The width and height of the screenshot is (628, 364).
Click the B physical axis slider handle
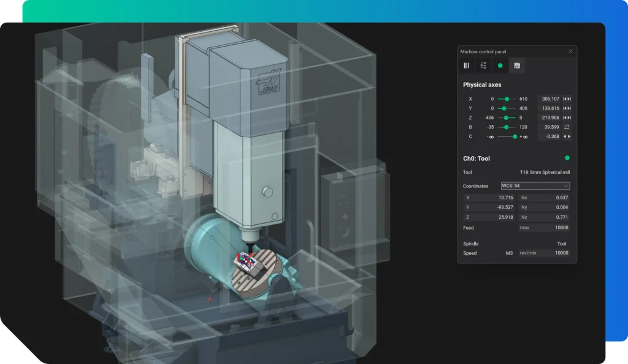506,127
